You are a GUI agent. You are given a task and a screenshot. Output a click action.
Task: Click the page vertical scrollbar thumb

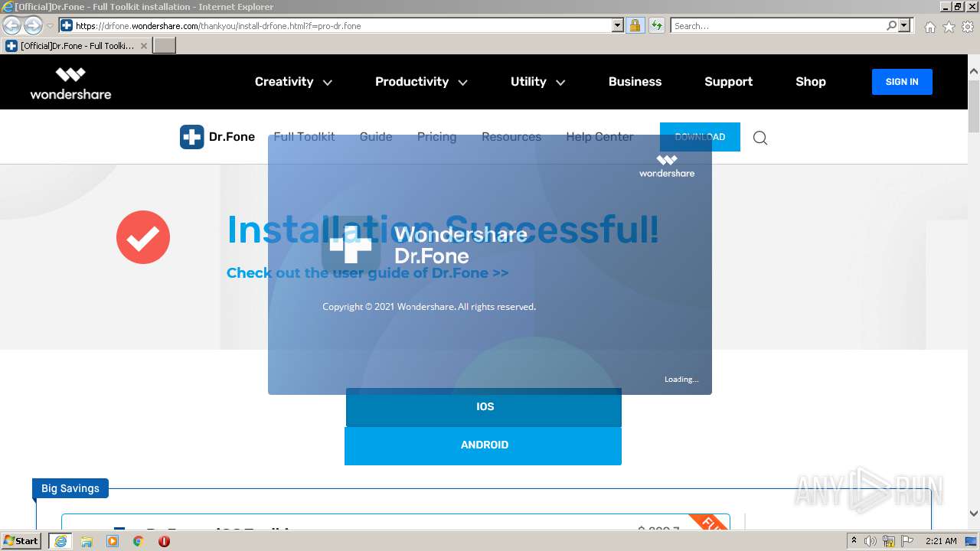click(973, 106)
